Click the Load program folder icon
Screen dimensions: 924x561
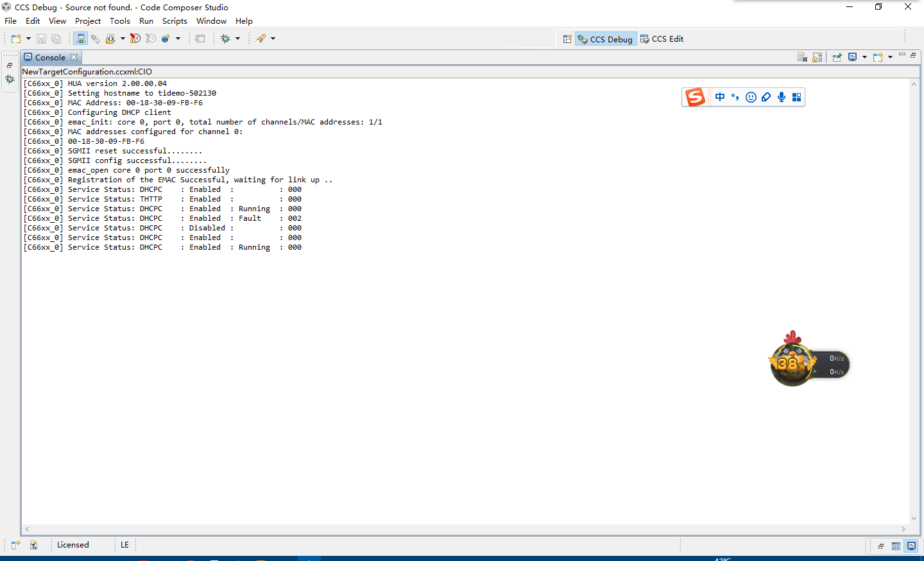coord(110,39)
